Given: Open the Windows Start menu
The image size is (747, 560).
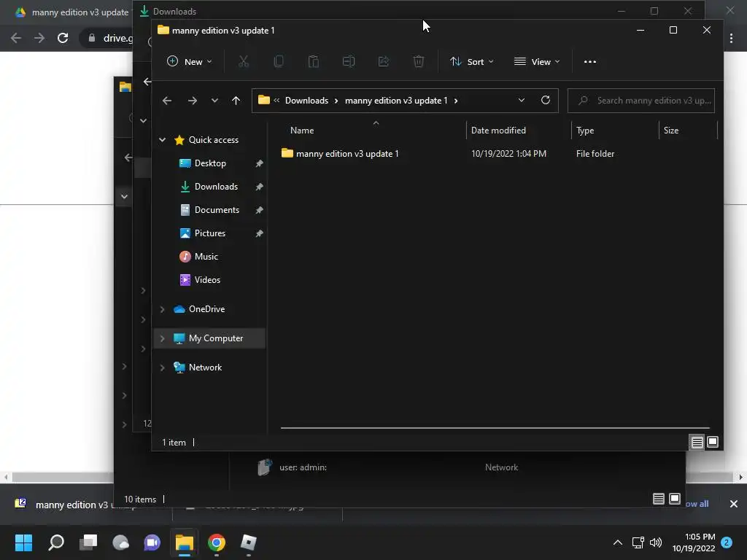Looking at the screenshot, I should click(x=23, y=542).
